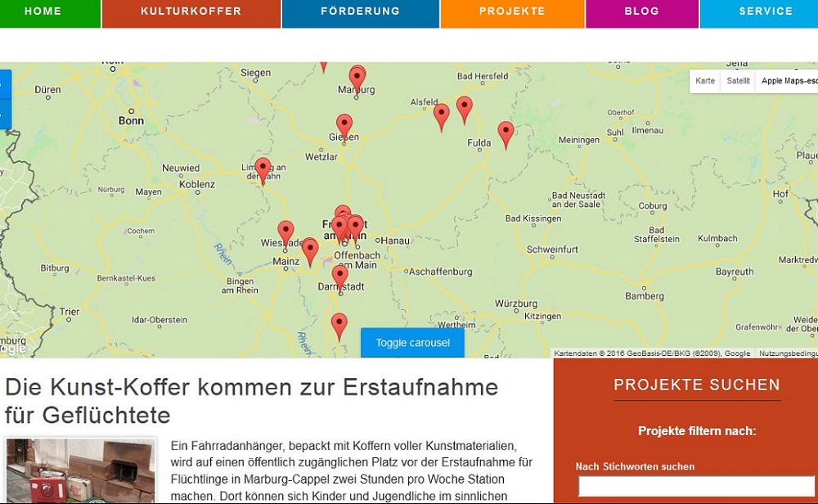Click the southernmost map marker below Darmstadt
Viewport: 818px width, 504px height.
point(339,326)
